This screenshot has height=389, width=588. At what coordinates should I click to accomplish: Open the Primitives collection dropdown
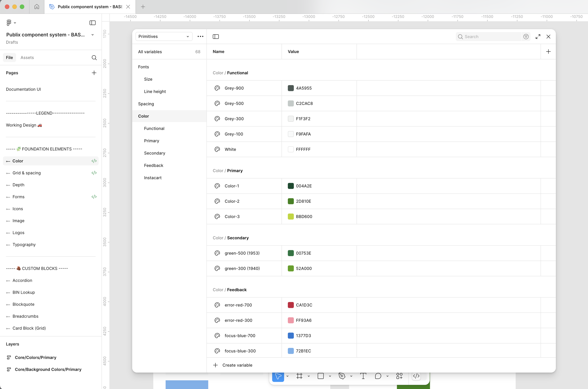[x=164, y=36]
